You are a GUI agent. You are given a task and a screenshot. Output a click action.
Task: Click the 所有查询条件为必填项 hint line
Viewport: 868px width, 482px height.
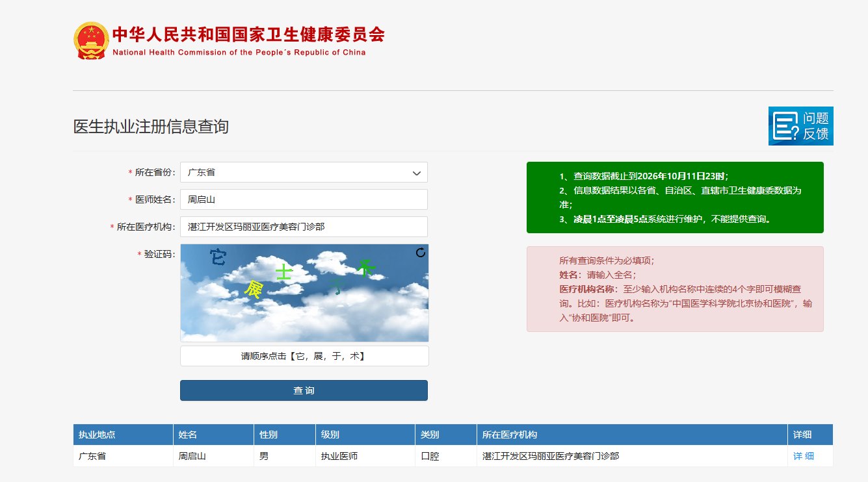pos(607,260)
